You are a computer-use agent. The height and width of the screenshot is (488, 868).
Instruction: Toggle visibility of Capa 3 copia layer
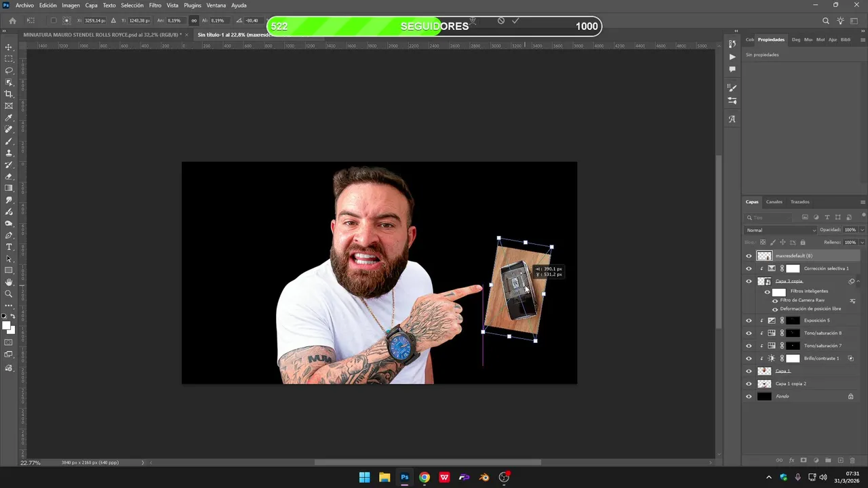749,281
